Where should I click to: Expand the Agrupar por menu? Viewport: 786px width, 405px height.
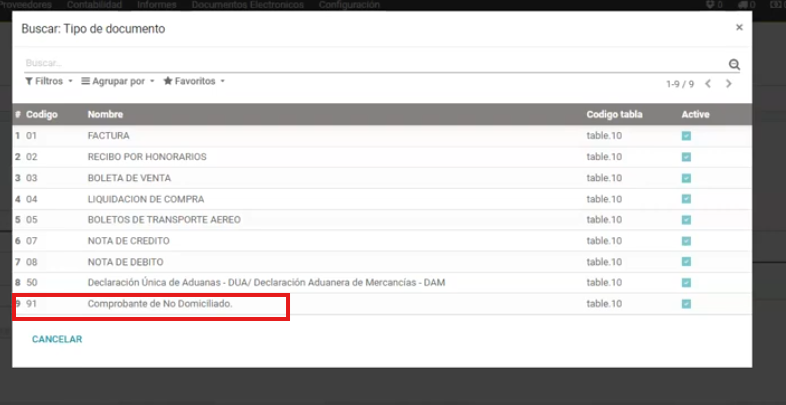[117, 81]
